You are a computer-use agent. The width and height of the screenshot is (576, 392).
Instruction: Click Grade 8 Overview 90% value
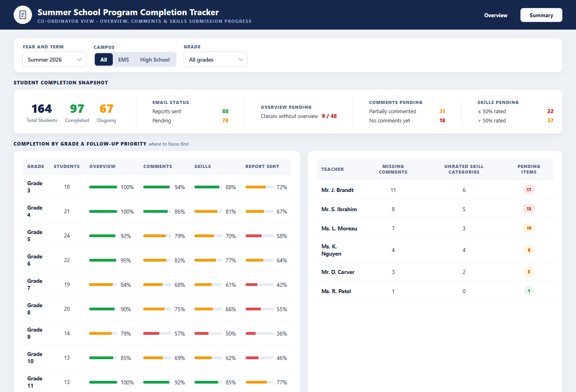click(126, 309)
